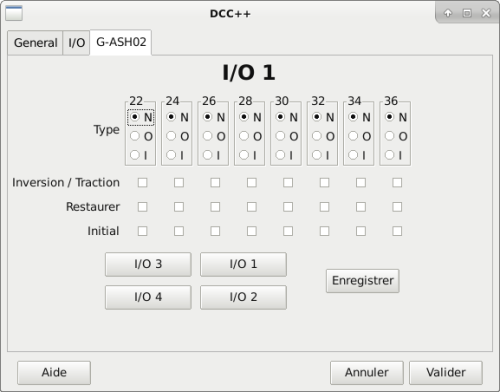The image size is (500, 392).
Task: Check Restaurer for pin 26
Action: pos(215,207)
